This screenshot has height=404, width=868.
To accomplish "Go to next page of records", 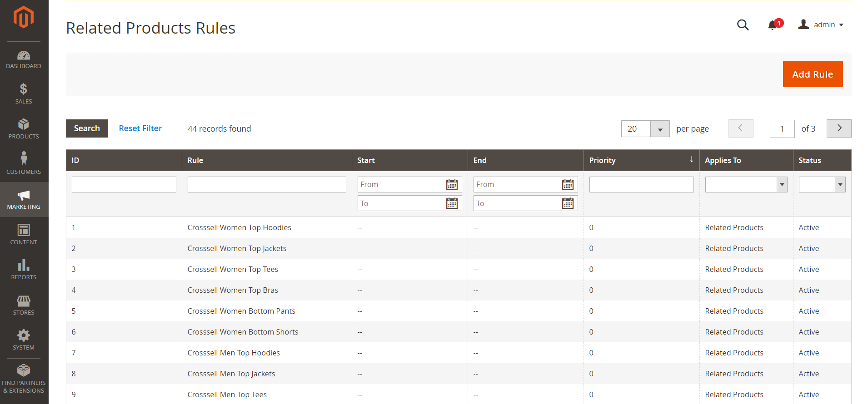I will [x=839, y=128].
